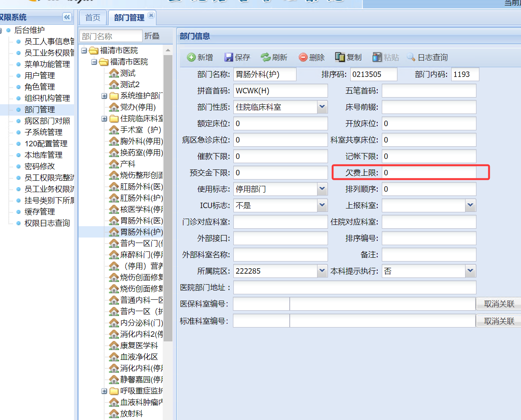Open 子系统管理 in sidebar
The image size is (521, 420).
(x=43, y=132)
